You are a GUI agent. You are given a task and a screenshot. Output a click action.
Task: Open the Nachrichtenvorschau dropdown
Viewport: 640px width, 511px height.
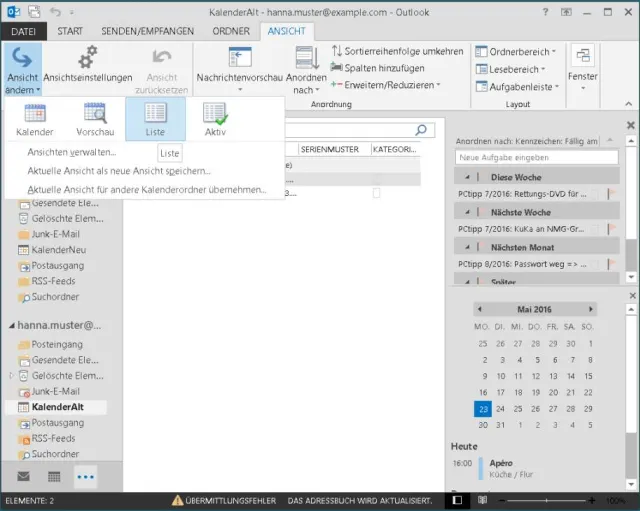coord(238,77)
